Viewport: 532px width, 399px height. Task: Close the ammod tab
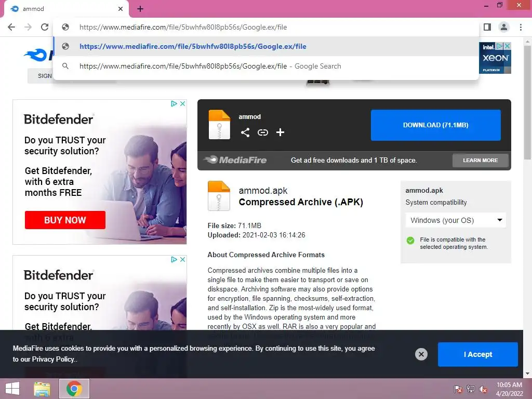121,9
